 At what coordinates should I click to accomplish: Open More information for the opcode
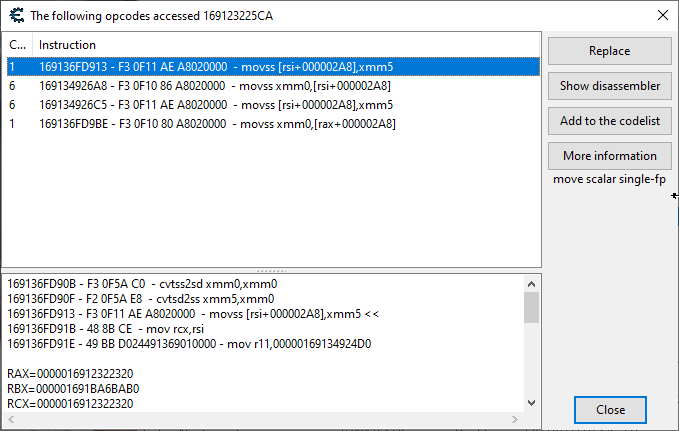609,156
